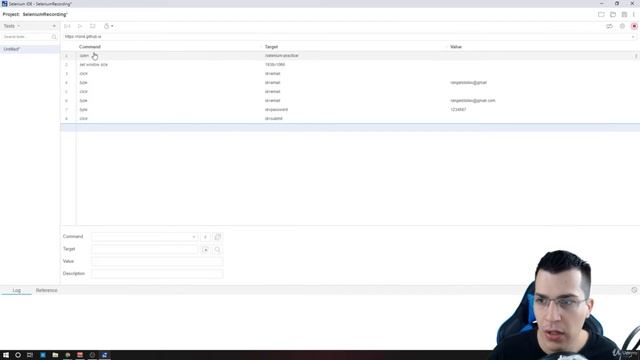
Task: Click the Selenium IDE taskbar icon
Action: 104,355
